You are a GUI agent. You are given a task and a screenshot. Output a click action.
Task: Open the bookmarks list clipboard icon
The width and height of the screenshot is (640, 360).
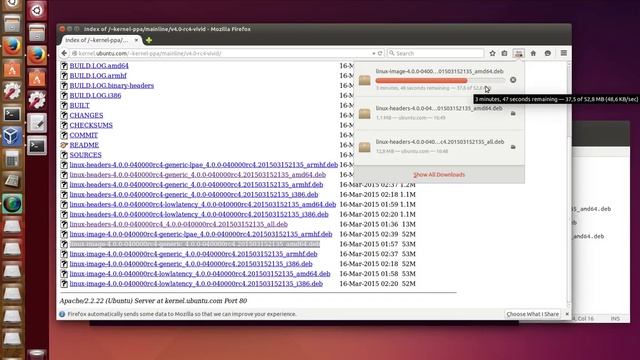click(504, 53)
